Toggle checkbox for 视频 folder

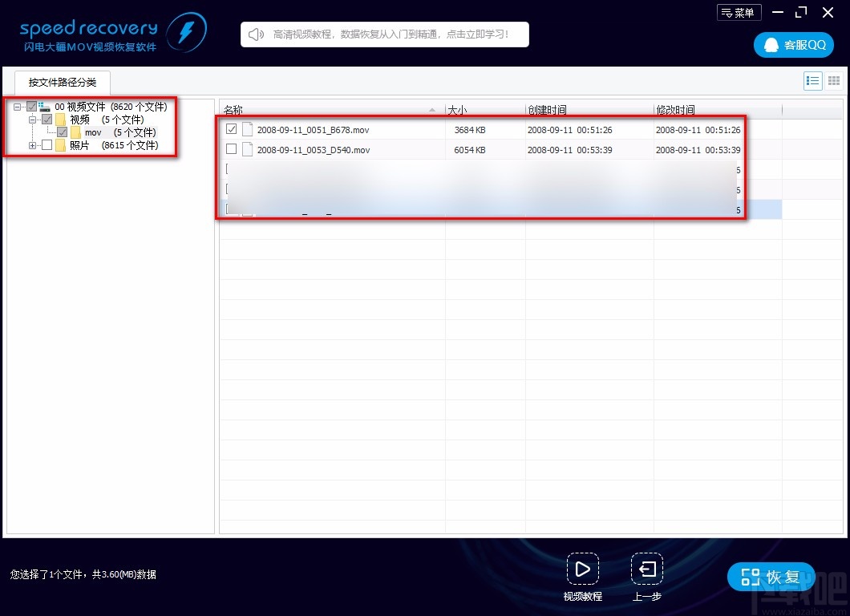pyautogui.click(x=47, y=120)
